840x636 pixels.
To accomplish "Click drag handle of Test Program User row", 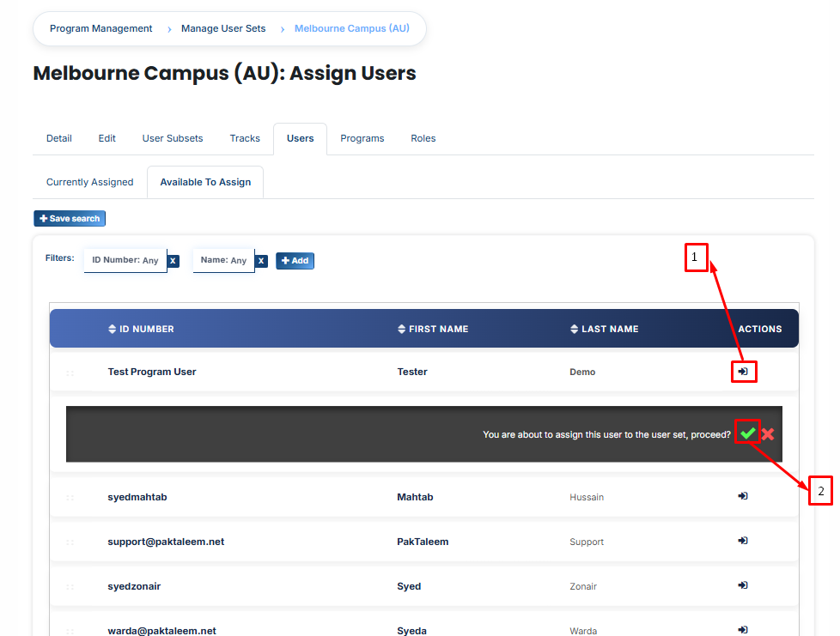I will [70, 373].
